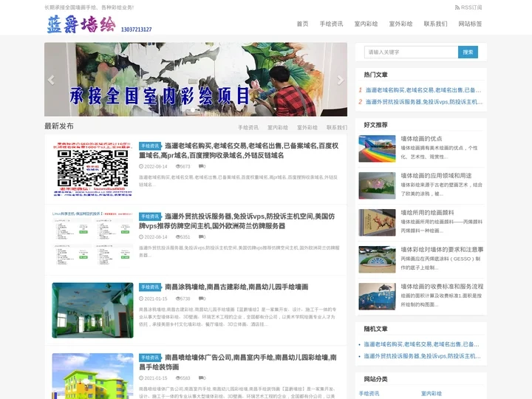Switch to 手绘资讯 tab under 最新发布
This screenshot has width=532, height=399.
(x=248, y=128)
